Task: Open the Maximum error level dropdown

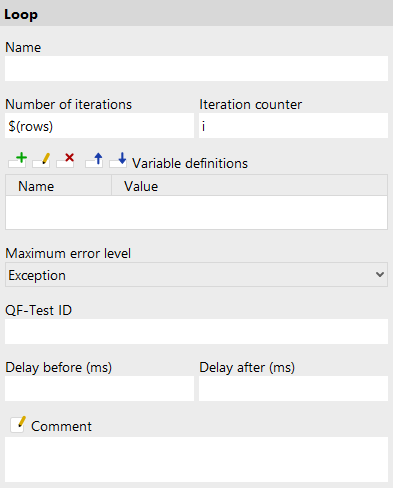Action: (196, 275)
